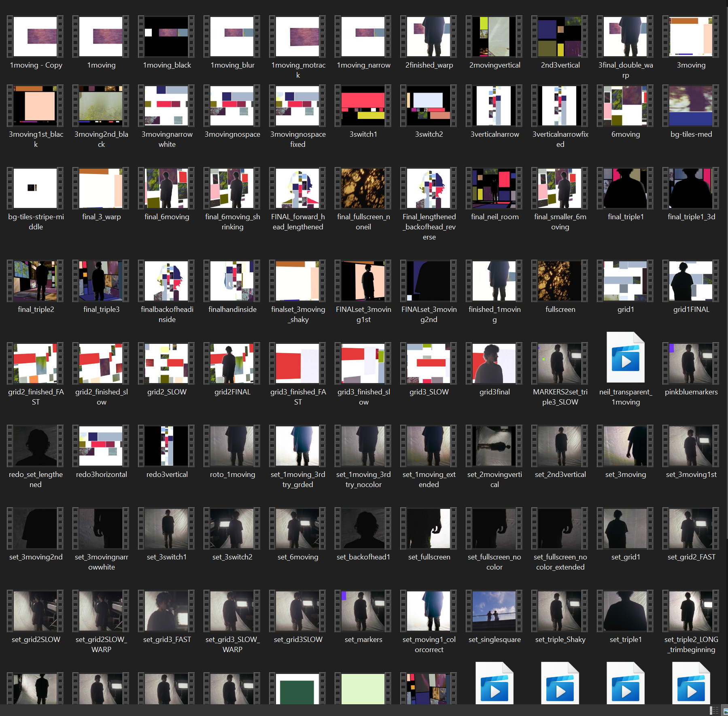Click the file name "grid2_SLOW"
728x716 pixels.
click(x=167, y=392)
